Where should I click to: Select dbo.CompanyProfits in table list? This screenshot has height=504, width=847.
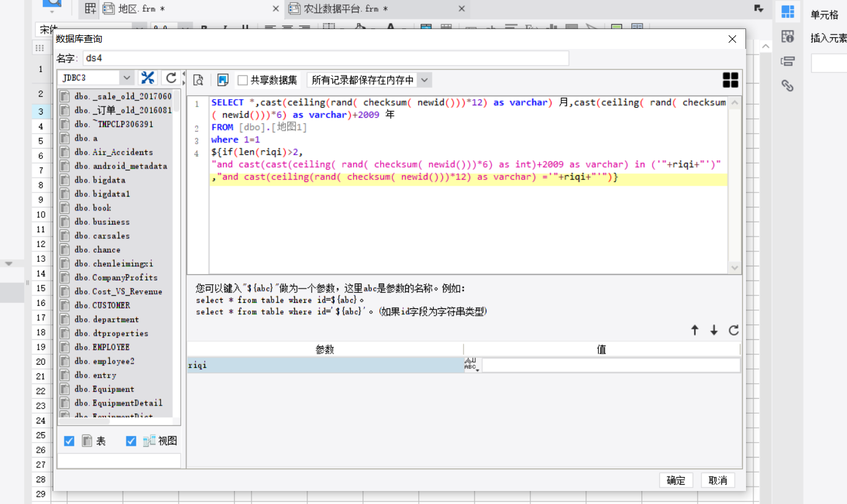[116, 277]
